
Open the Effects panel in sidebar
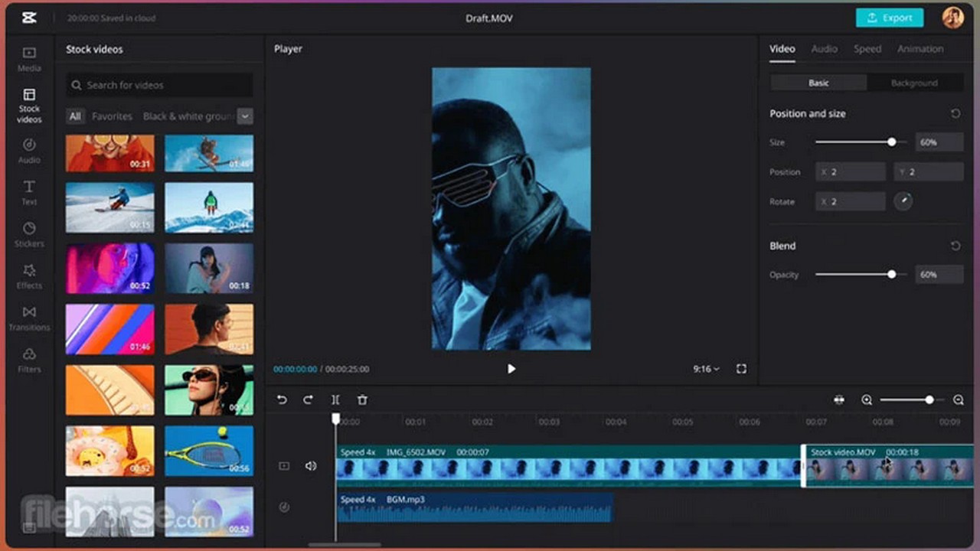point(29,275)
